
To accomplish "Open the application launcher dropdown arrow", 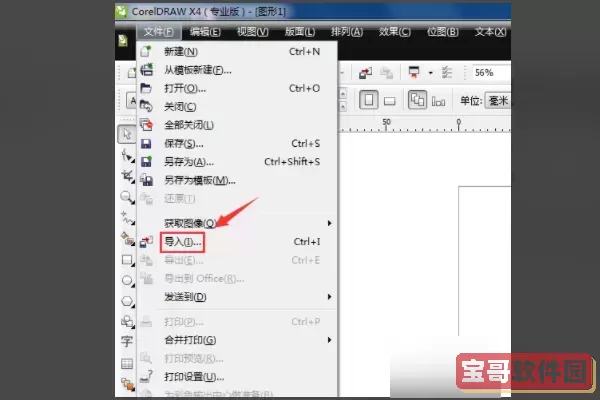I will 430,72.
